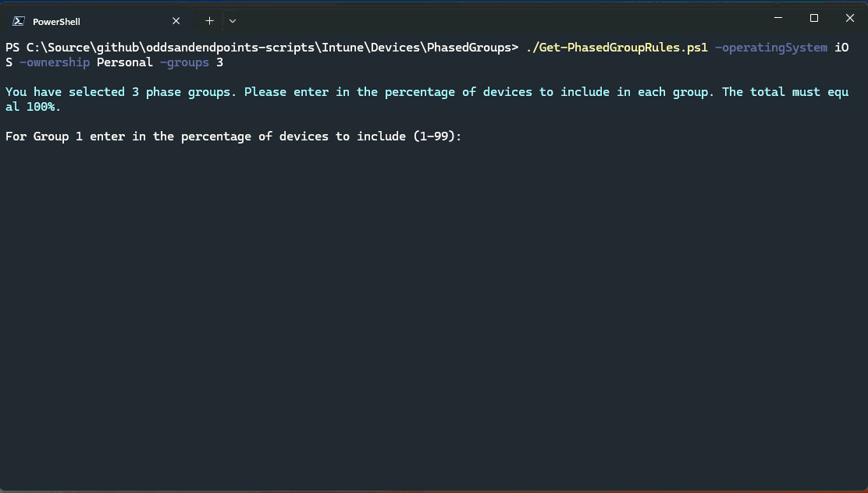Screen dimensions: 868x493
Task: Focus the empty terminal output area
Action: [434, 312]
